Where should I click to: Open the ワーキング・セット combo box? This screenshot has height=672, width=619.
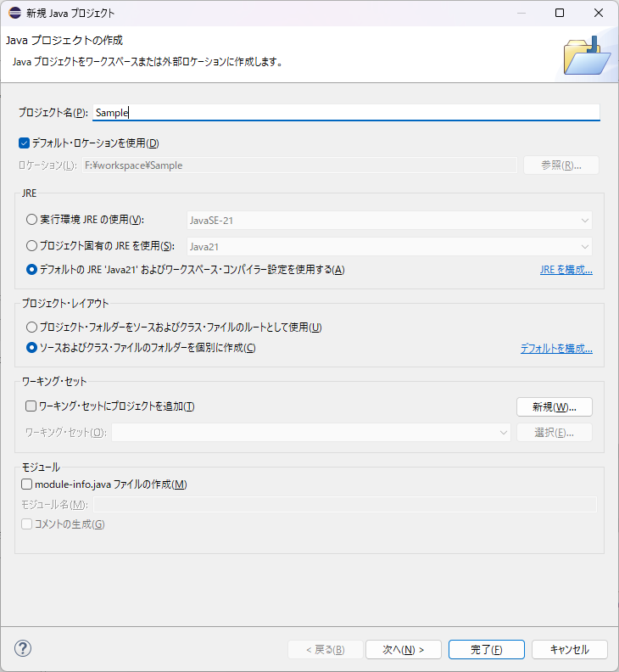pos(310,433)
